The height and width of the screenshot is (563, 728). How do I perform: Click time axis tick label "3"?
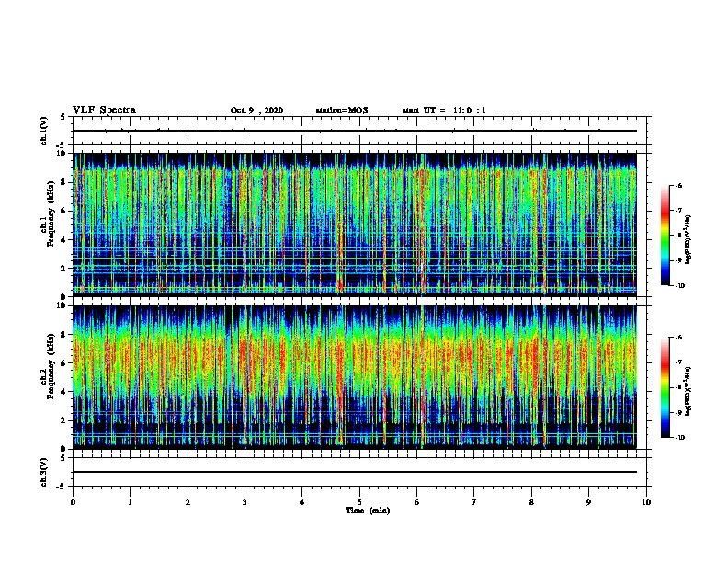[x=245, y=502]
